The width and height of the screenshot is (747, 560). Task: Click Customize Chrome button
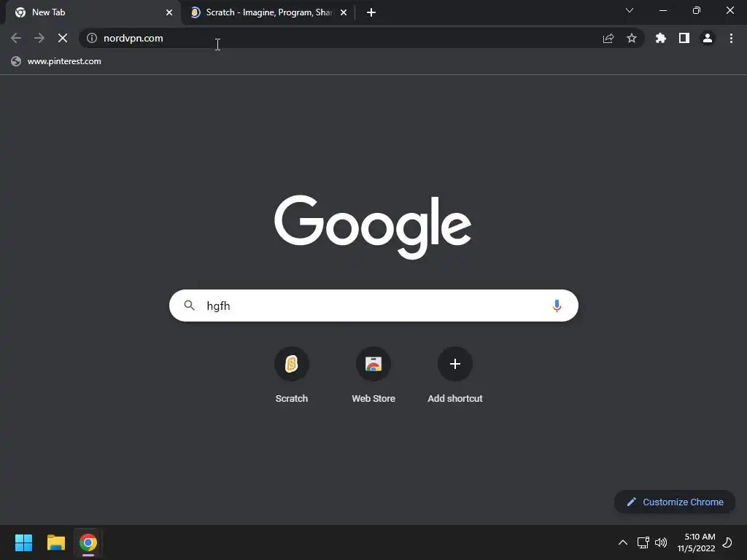(x=675, y=502)
